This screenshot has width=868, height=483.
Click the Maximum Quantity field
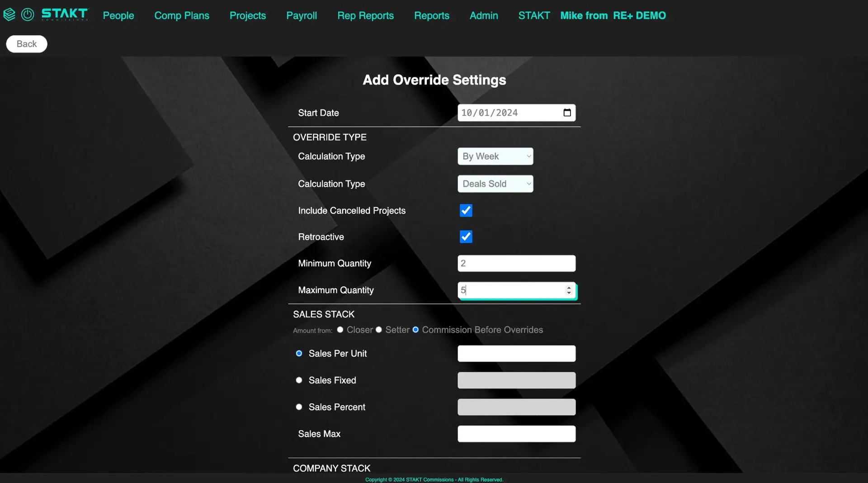516,290
